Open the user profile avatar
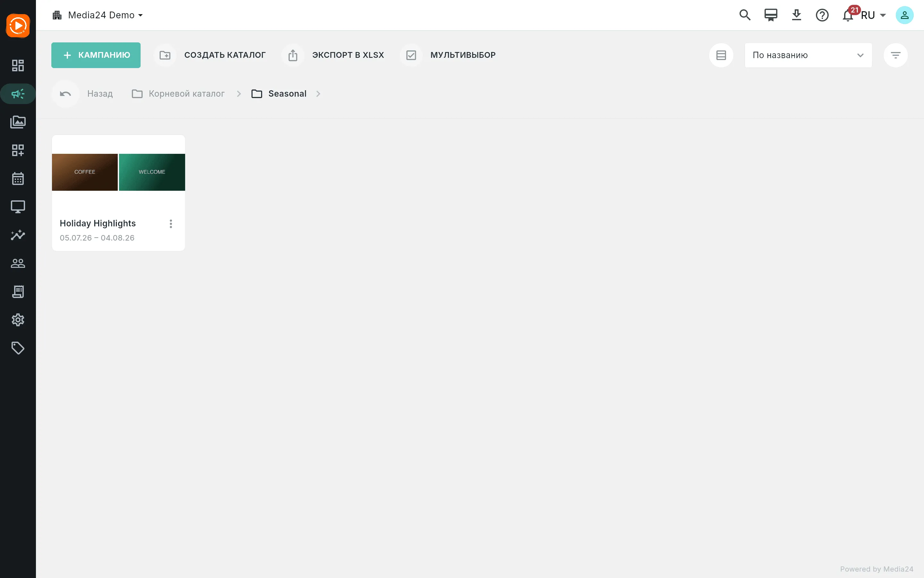 point(904,15)
